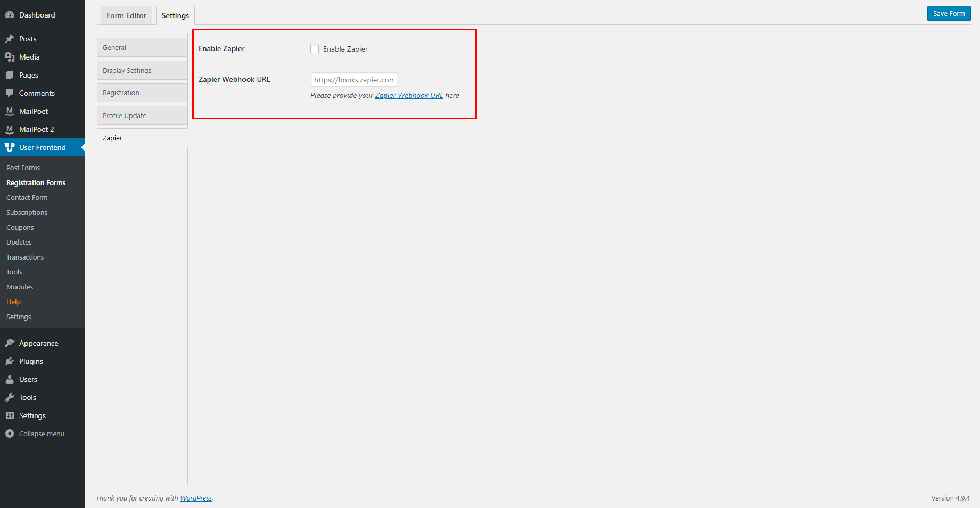The width and height of the screenshot is (980, 508).
Task: Click the MailPoet 2 M icon
Action: pyautogui.click(x=10, y=129)
